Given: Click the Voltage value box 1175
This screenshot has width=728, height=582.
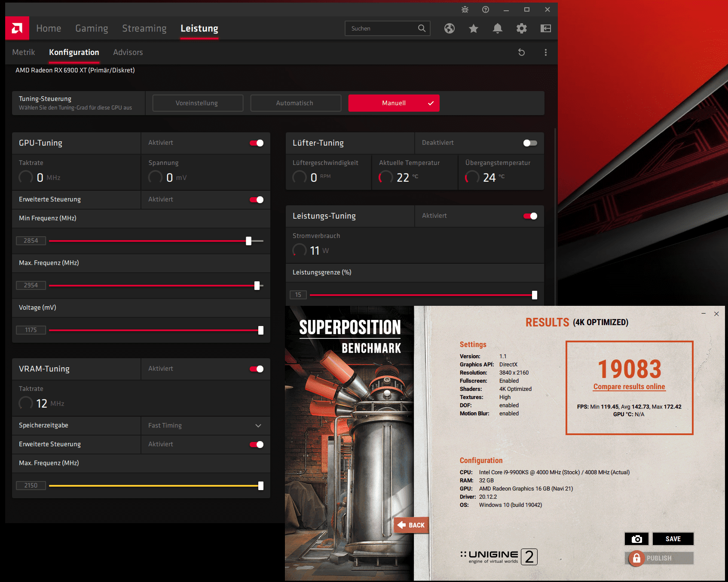Looking at the screenshot, I should [31, 330].
